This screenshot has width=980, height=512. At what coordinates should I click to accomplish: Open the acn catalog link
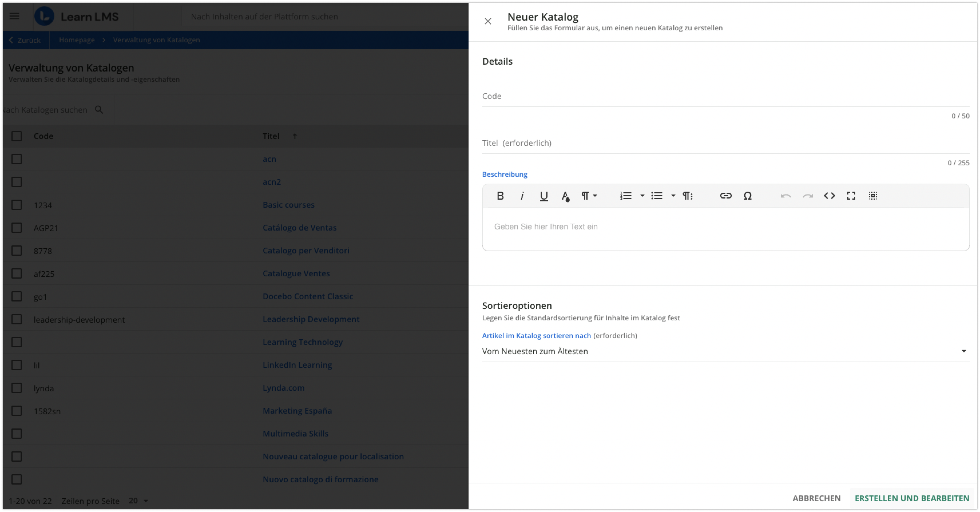coord(269,159)
